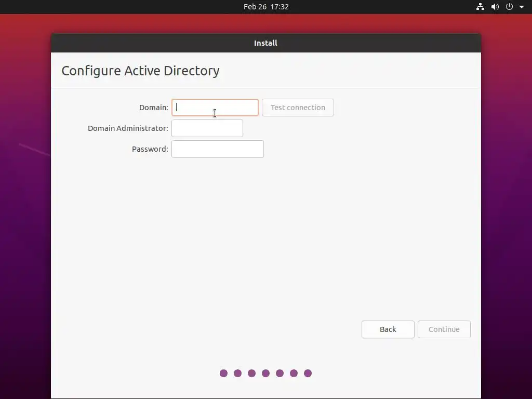Open the volume speaker icon in top bar
The height and width of the screenshot is (399, 532).
coord(495,7)
